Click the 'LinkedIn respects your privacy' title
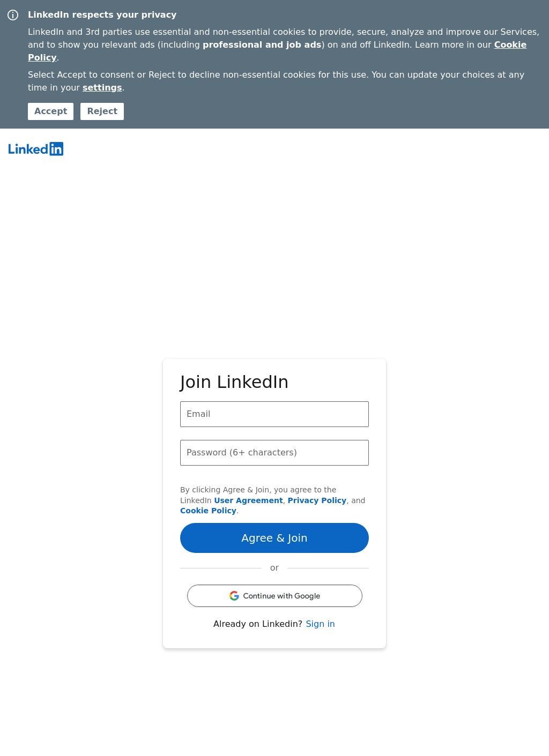Image resolution: width=549 pixels, height=756 pixels. [x=102, y=15]
